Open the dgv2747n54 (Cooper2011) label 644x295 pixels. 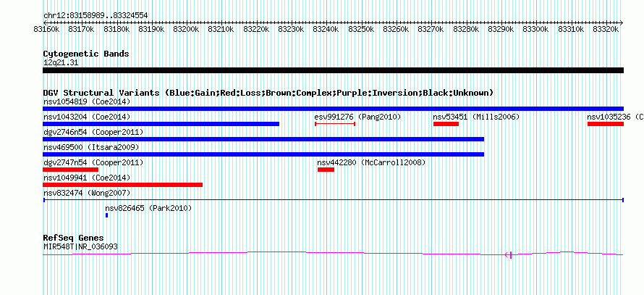coord(93,163)
